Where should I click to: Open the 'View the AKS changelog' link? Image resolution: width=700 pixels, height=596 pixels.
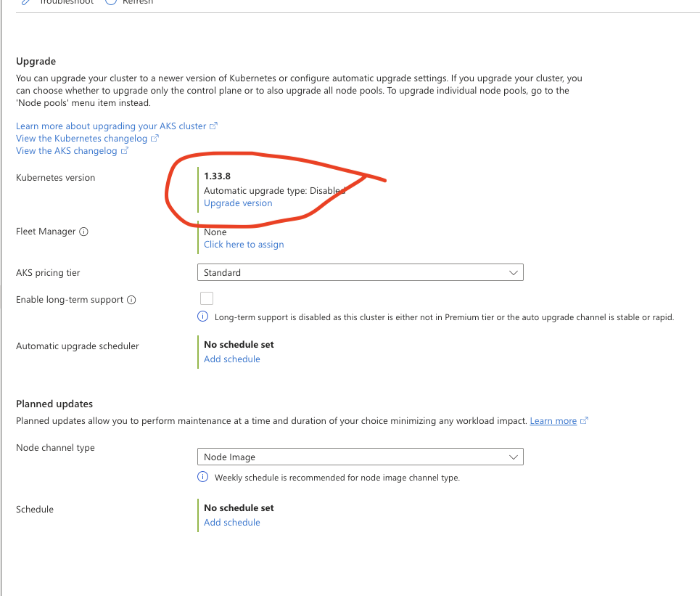[66, 151]
